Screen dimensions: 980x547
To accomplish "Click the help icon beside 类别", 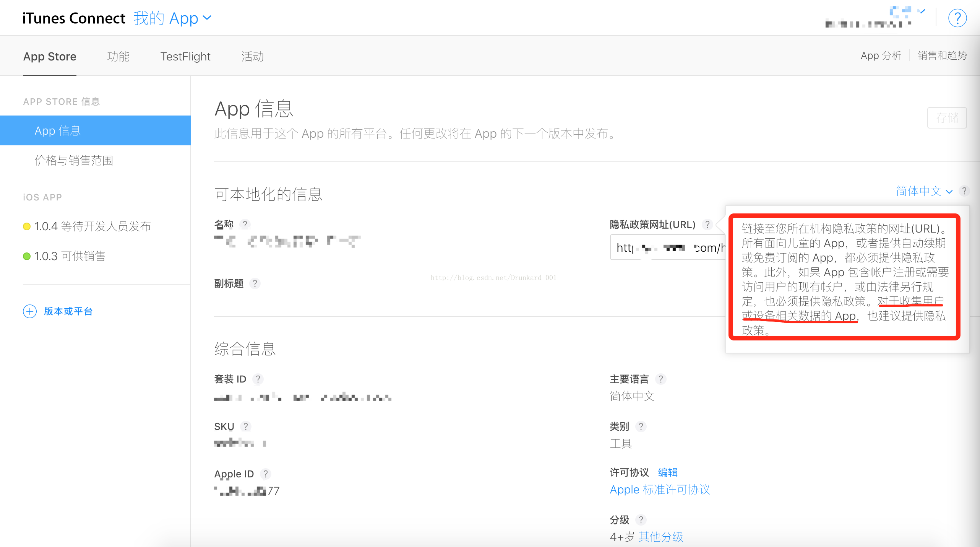I will click(641, 427).
